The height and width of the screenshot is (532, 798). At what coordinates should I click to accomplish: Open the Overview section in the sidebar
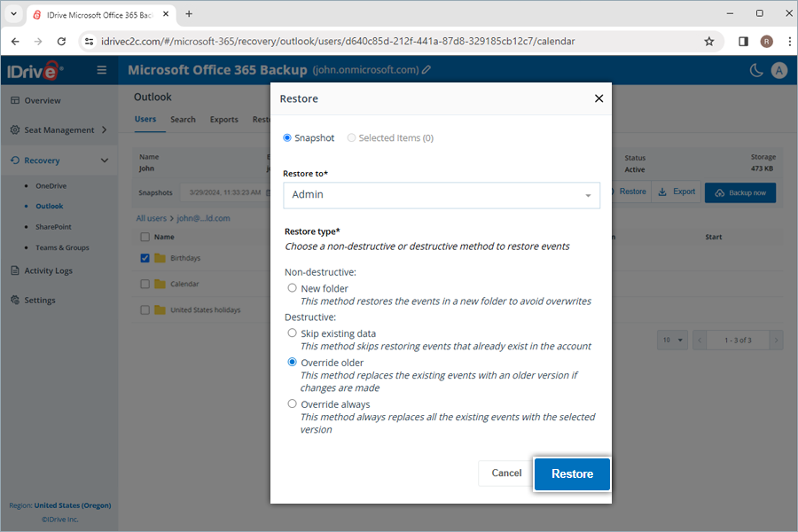pyautogui.click(x=47, y=100)
